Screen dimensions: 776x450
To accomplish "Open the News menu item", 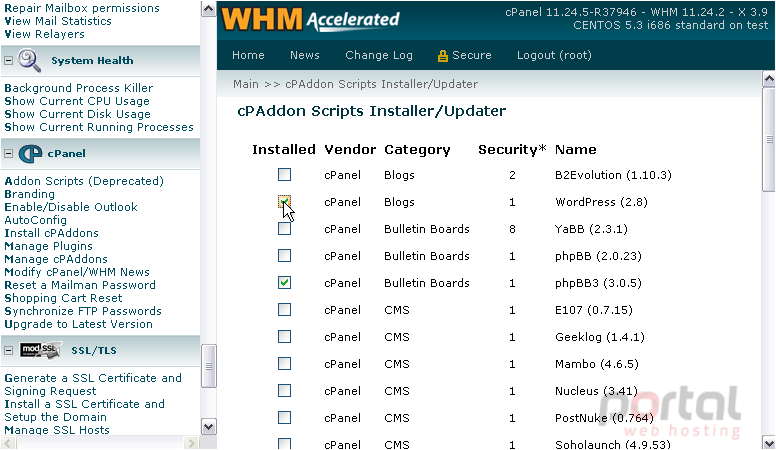I will point(305,55).
